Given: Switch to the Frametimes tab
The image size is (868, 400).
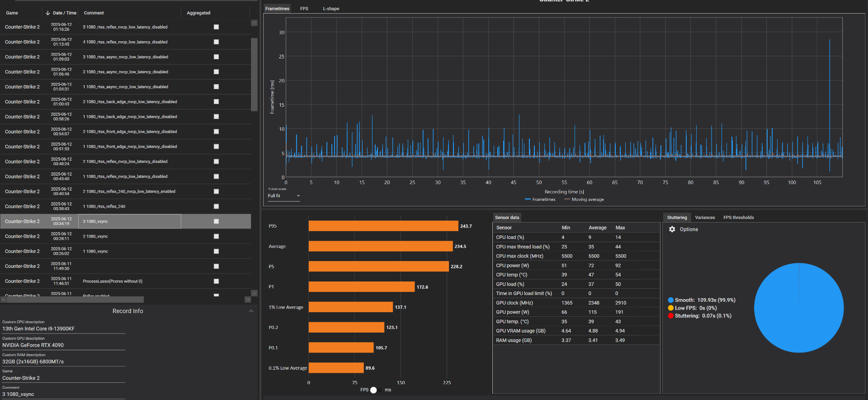Looking at the screenshot, I should (x=277, y=9).
